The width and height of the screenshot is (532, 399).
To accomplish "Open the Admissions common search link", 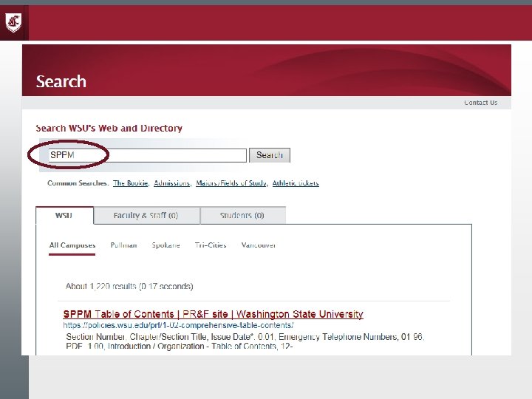I will [171, 183].
